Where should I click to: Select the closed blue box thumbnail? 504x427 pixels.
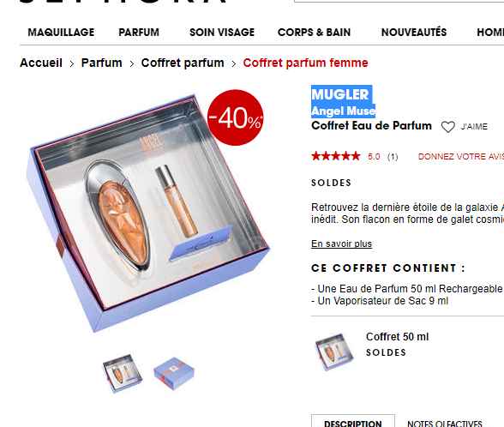[174, 374]
